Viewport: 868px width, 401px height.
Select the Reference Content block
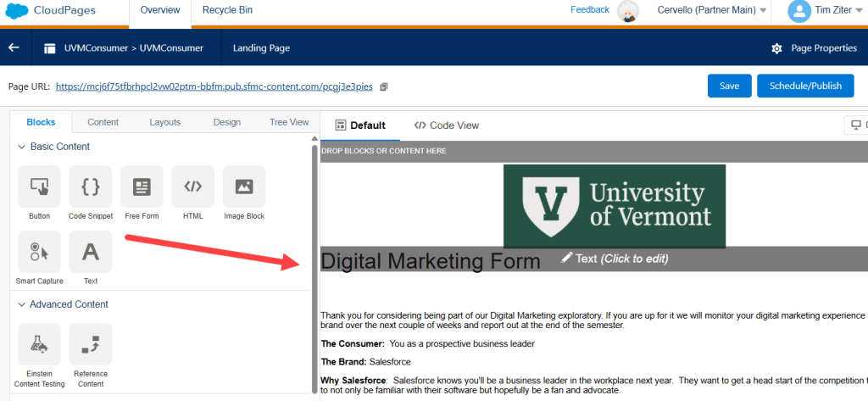(91, 344)
